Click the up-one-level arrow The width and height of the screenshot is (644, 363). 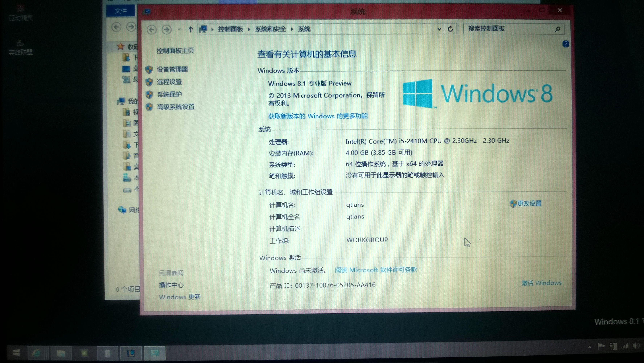191,30
